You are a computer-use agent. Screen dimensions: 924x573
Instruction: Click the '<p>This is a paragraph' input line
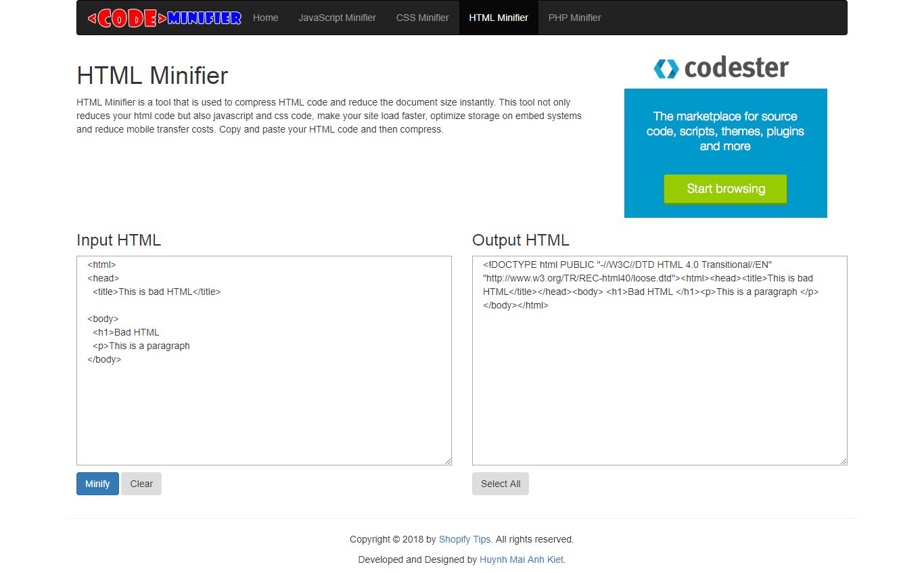pos(141,346)
